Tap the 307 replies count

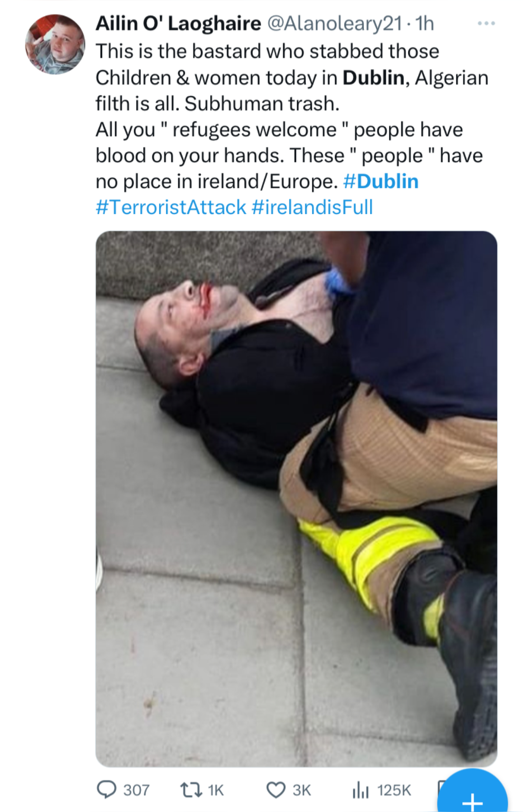136,790
